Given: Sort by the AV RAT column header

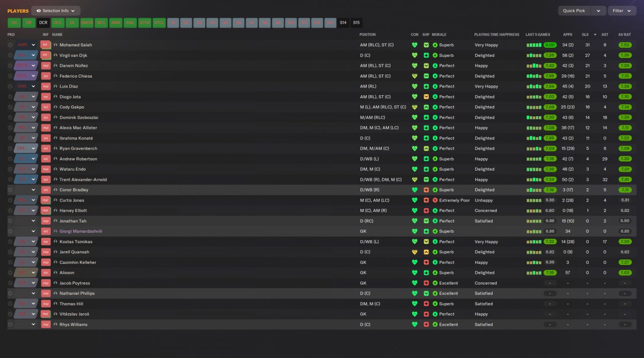Looking at the screenshot, I should click(x=624, y=35).
